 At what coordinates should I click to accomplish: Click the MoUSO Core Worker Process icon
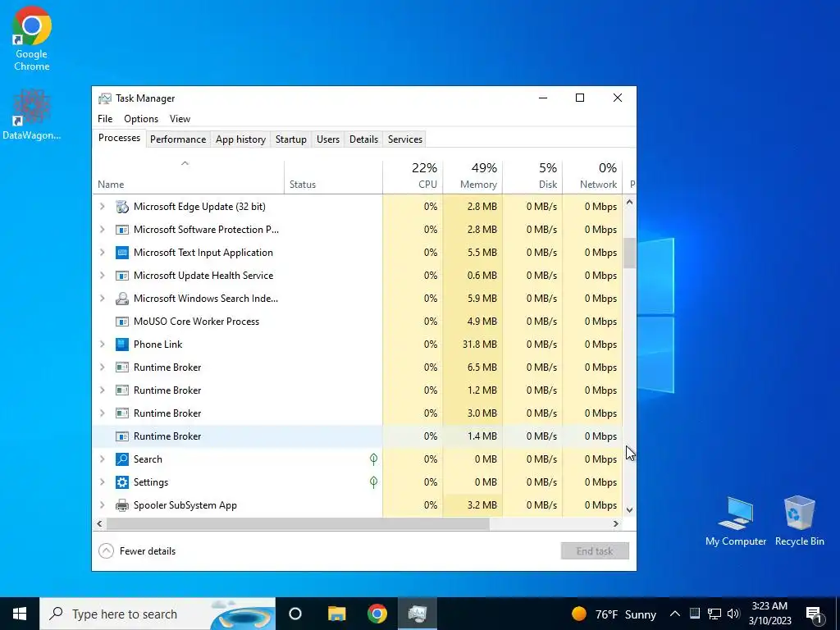pos(122,322)
